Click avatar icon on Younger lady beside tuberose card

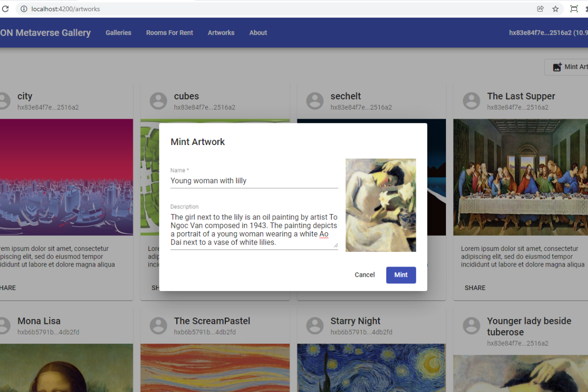tap(471, 325)
